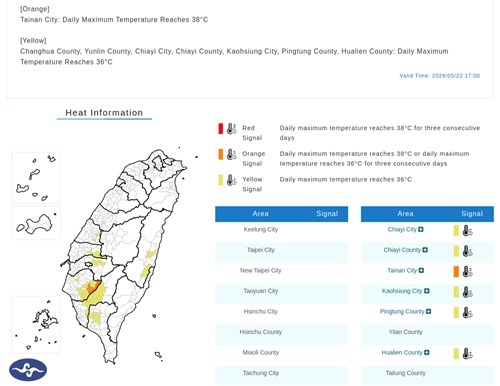This screenshot has height=386, width=500.
Task: Expand Chiayi County plus icon
Action: coord(425,250)
